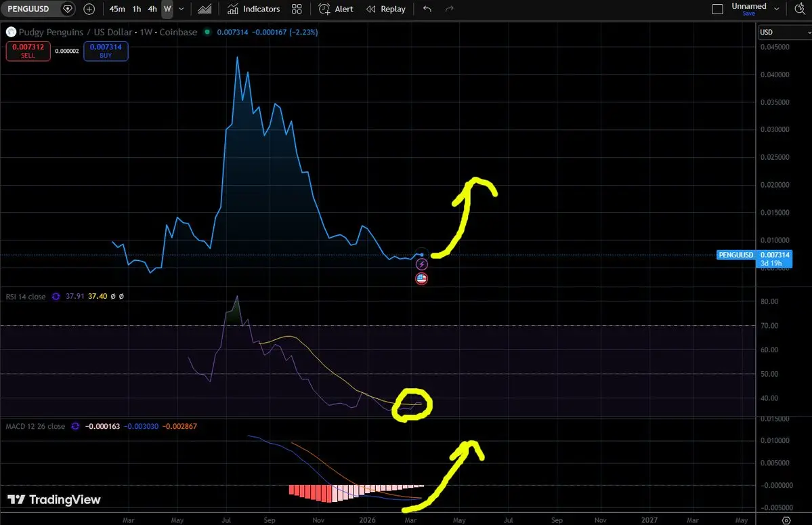Click the purple lightning event marker
Image resolution: width=812 pixels, height=525 pixels.
421,265
